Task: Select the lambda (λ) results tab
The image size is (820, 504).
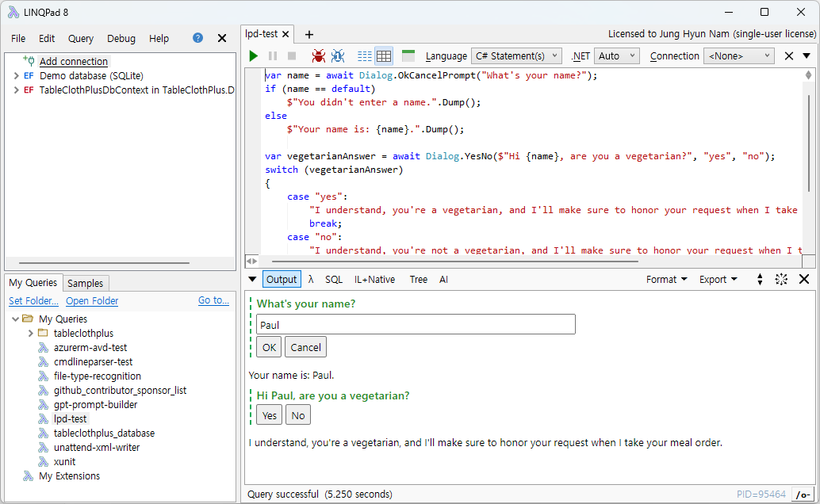Action: pyautogui.click(x=311, y=279)
